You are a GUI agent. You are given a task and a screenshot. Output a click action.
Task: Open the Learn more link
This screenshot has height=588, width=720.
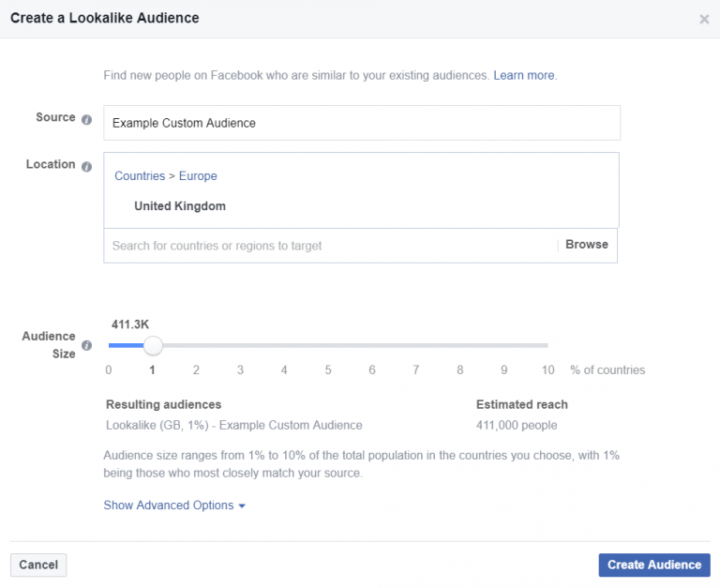pos(524,75)
